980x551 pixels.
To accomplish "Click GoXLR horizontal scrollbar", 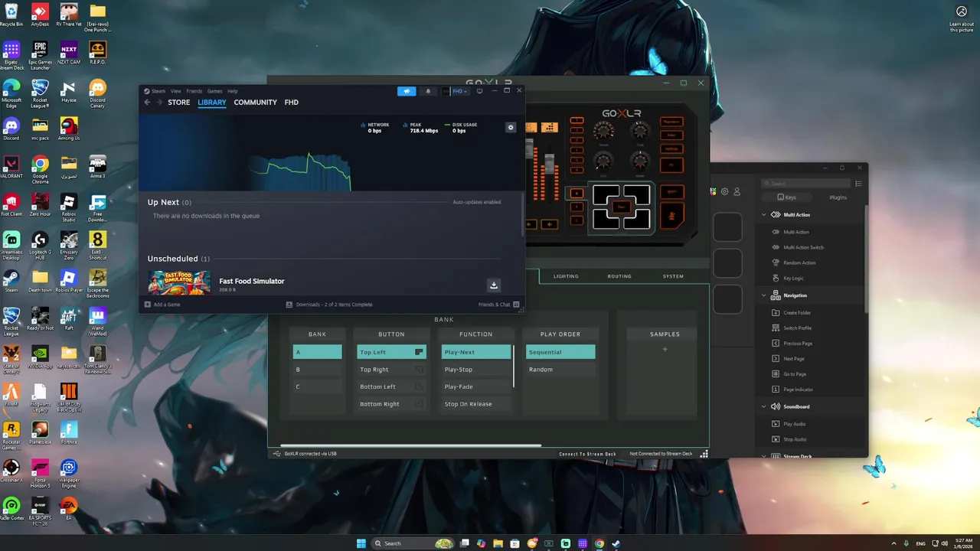I will [x=410, y=445].
